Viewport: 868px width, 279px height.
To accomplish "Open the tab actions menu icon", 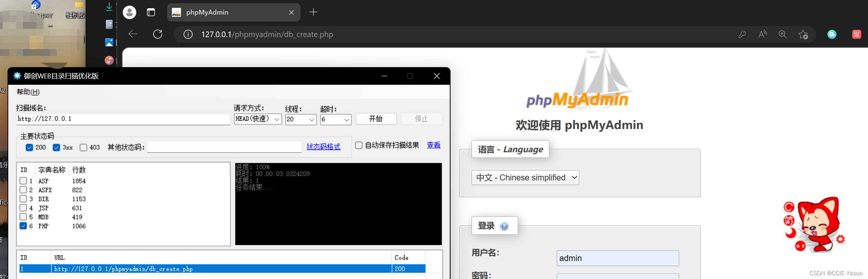I will click(151, 12).
